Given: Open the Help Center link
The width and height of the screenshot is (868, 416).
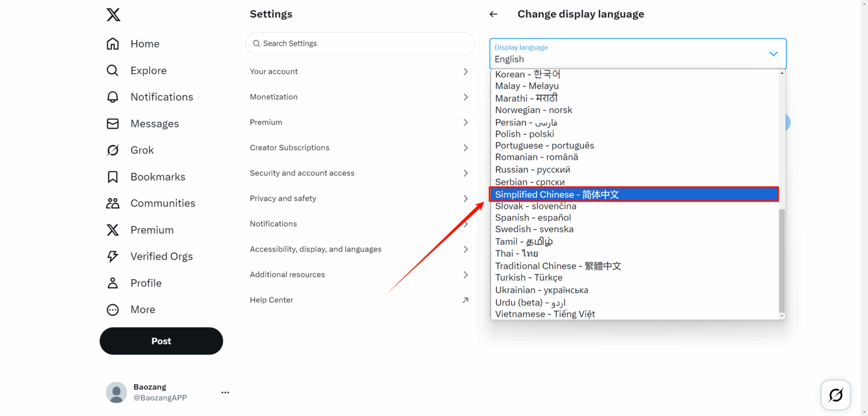Looking at the screenshot, I should pos(359,300).
